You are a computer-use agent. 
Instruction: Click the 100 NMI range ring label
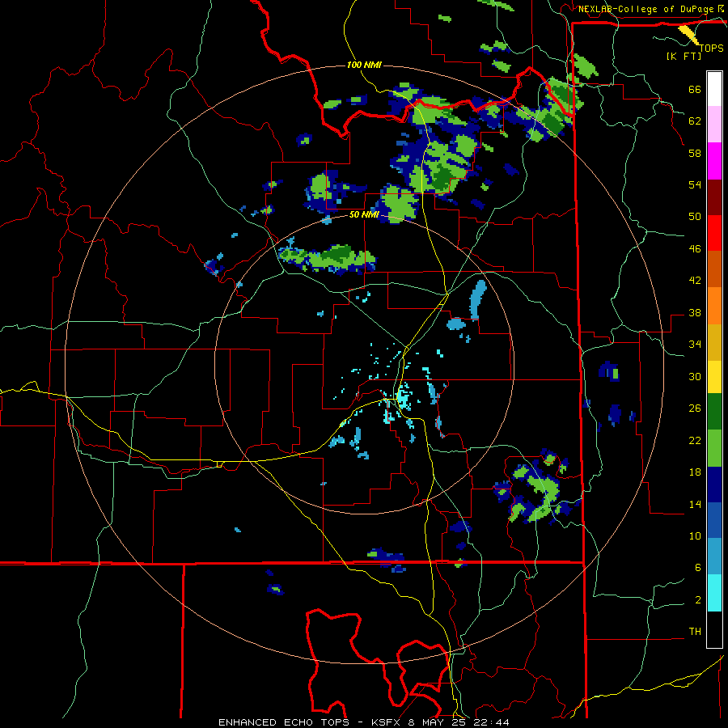(x=364, y=65)
